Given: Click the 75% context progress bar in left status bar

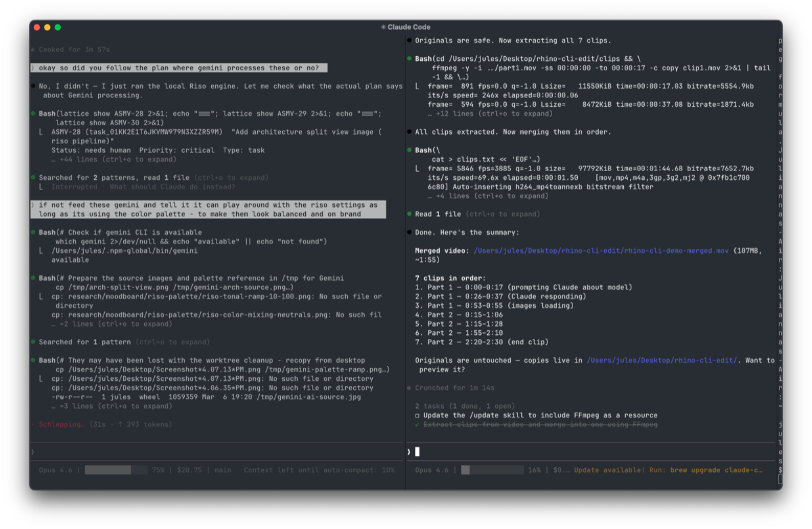Looking at the screenshot, I should coord(115,469).
